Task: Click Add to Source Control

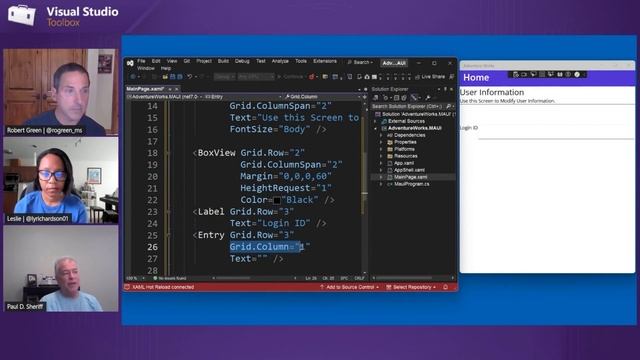Action: point(349,287)
